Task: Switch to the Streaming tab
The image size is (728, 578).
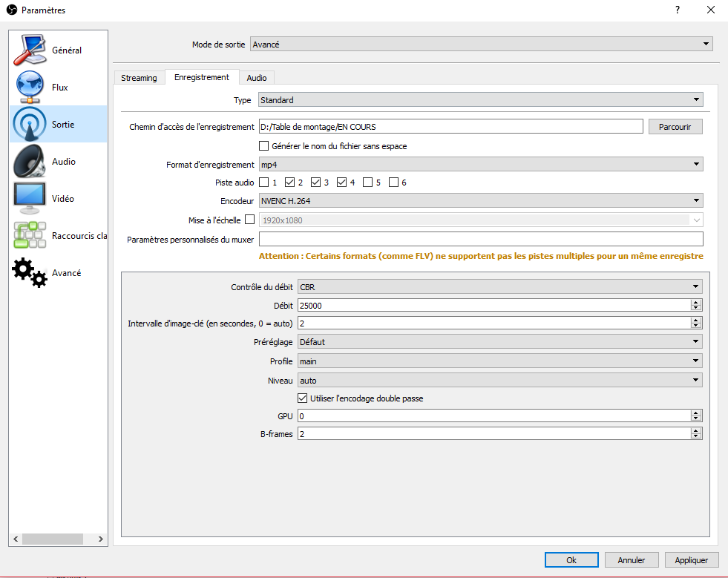Action: point(139,77)
